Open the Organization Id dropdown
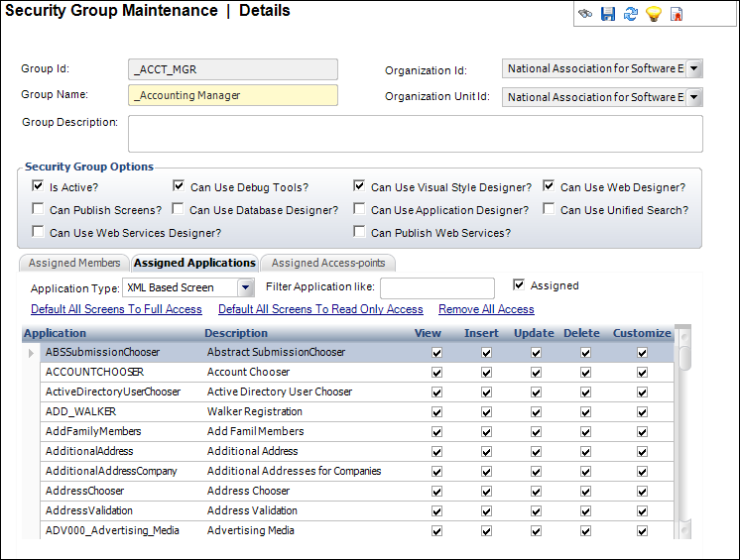The image size is (740, 560). [693, 68]
